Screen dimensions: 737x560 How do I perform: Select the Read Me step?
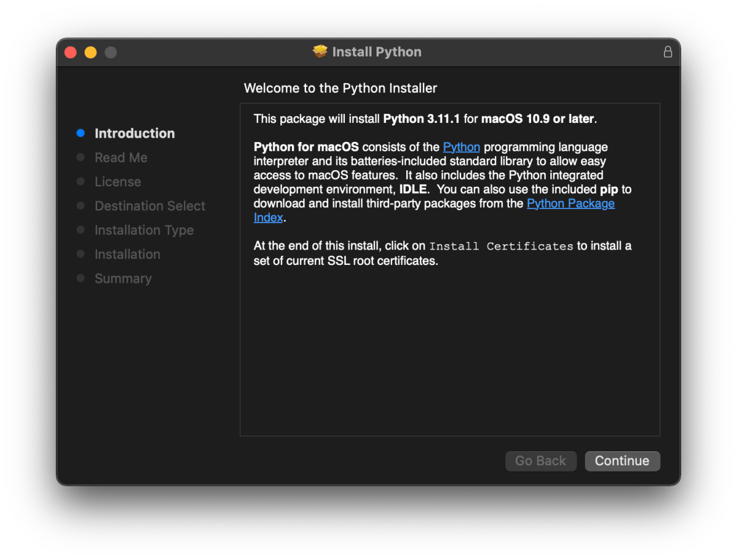point(121,157)
